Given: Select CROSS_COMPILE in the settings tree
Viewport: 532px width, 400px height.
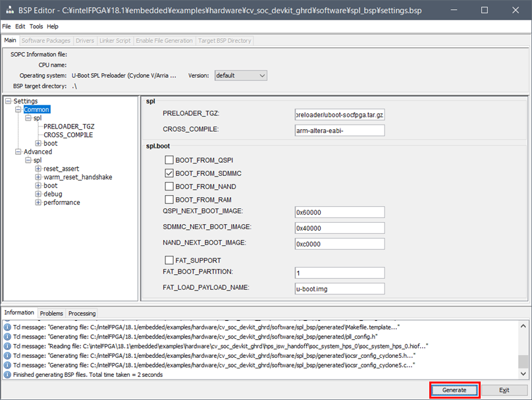Looking at the screenshot, I should pos(68,135).
